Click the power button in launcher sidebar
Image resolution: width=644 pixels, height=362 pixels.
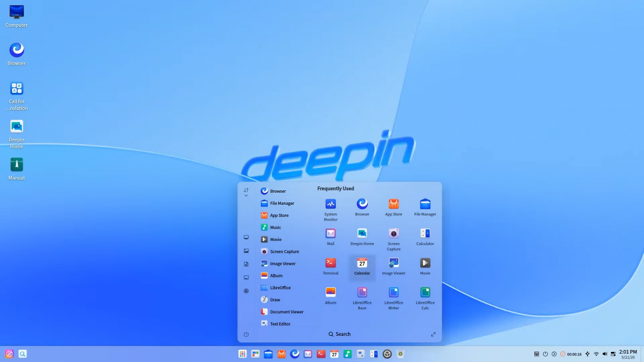pos(246,334)
